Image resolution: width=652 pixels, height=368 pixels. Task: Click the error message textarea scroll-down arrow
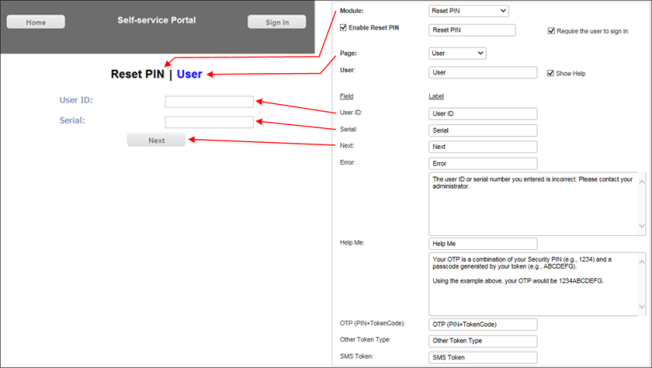point(642,226)
